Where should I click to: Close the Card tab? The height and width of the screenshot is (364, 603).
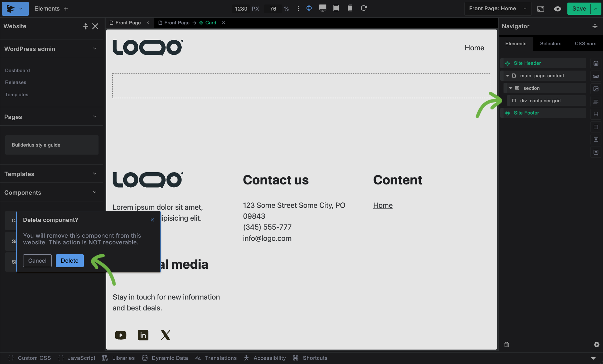(223, 22)
